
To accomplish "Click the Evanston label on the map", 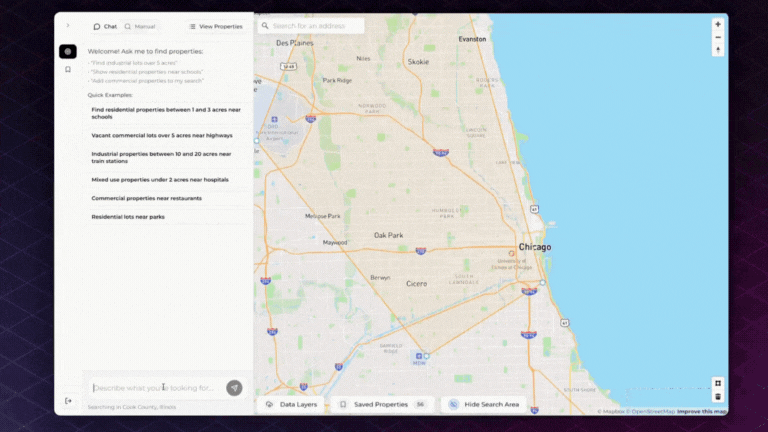I will 472,39.
